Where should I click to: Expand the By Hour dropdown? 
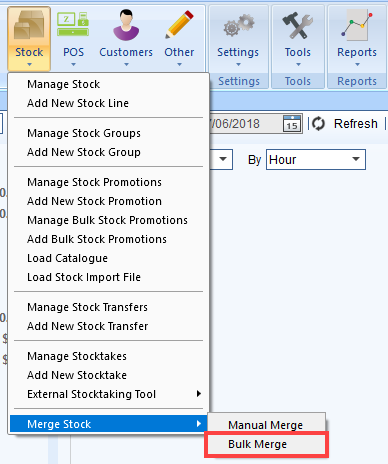point(356,159)
